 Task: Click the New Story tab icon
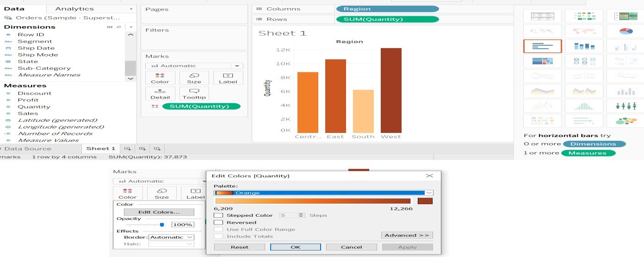158,149
